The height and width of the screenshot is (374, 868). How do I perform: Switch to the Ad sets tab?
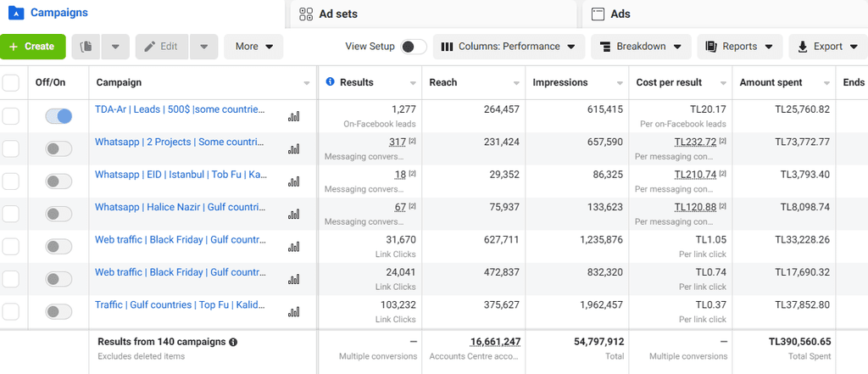coord(431,14)
